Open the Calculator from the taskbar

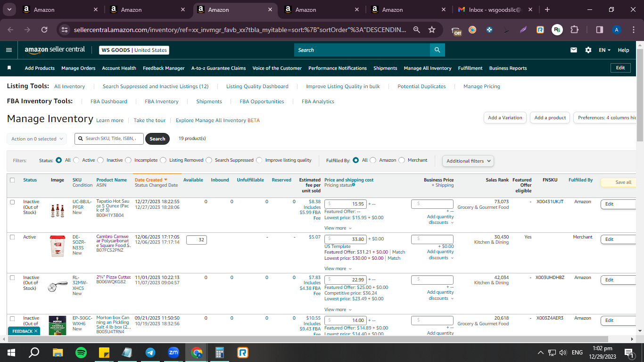[220, 352]
